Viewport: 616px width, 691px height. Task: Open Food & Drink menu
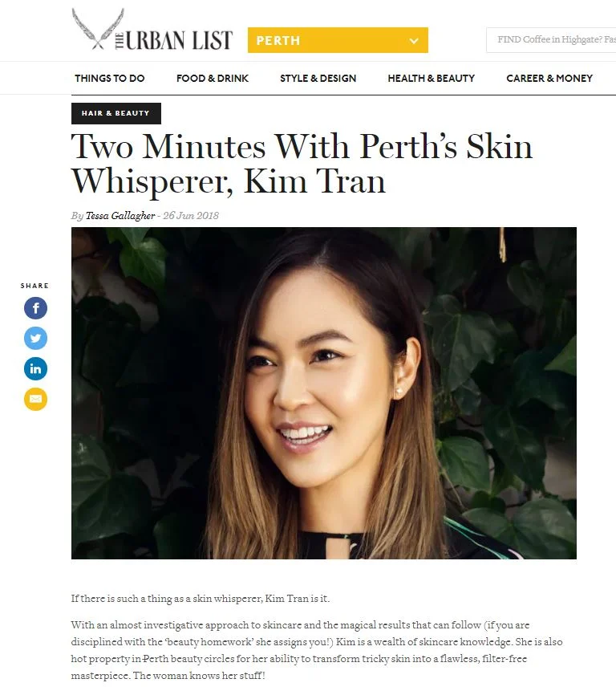tap(213, 79)
